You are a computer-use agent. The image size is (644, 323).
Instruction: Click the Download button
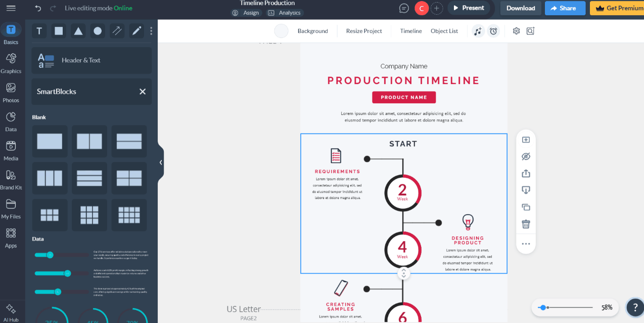(x=521, y=8)
